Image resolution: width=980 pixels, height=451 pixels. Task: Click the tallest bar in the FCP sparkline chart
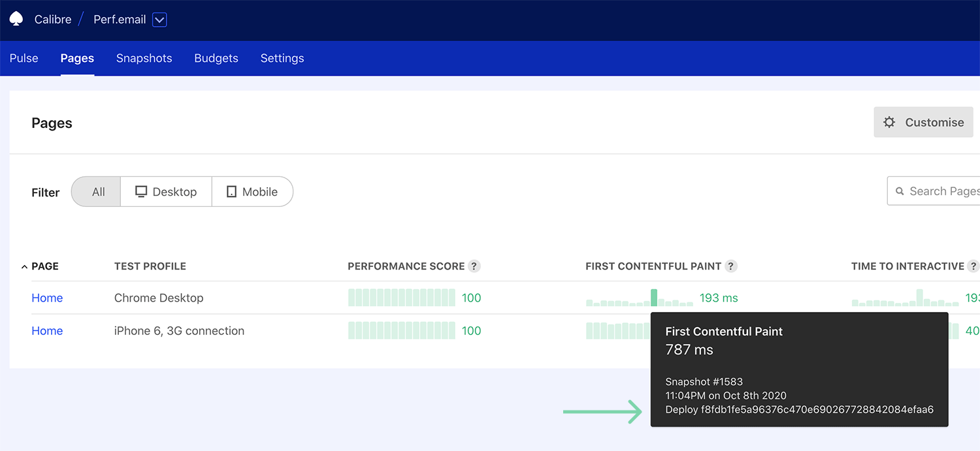coord(655,297)
